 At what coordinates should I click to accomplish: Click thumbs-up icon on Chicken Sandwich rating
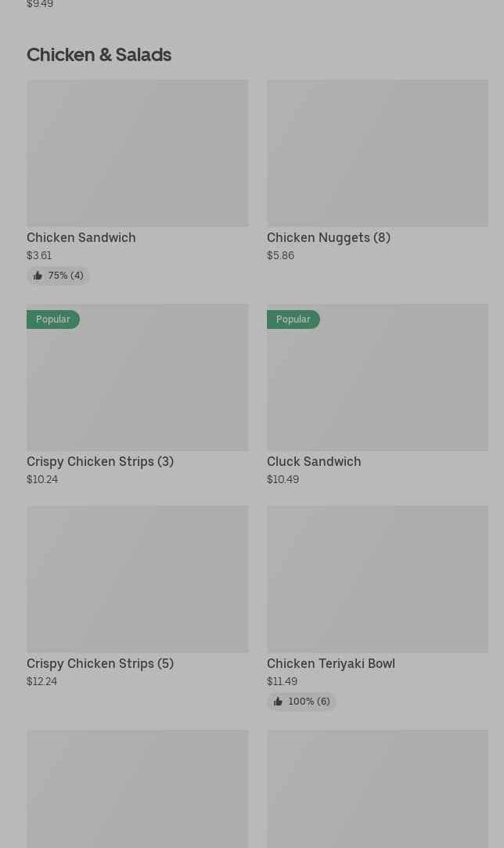pyautogui.click(x=38, y=276)
